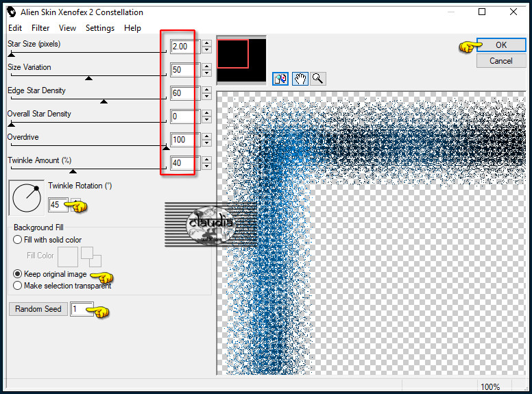Decrease Size Variation with down arrow
The image size is (532, 394).
click(206, 73)
